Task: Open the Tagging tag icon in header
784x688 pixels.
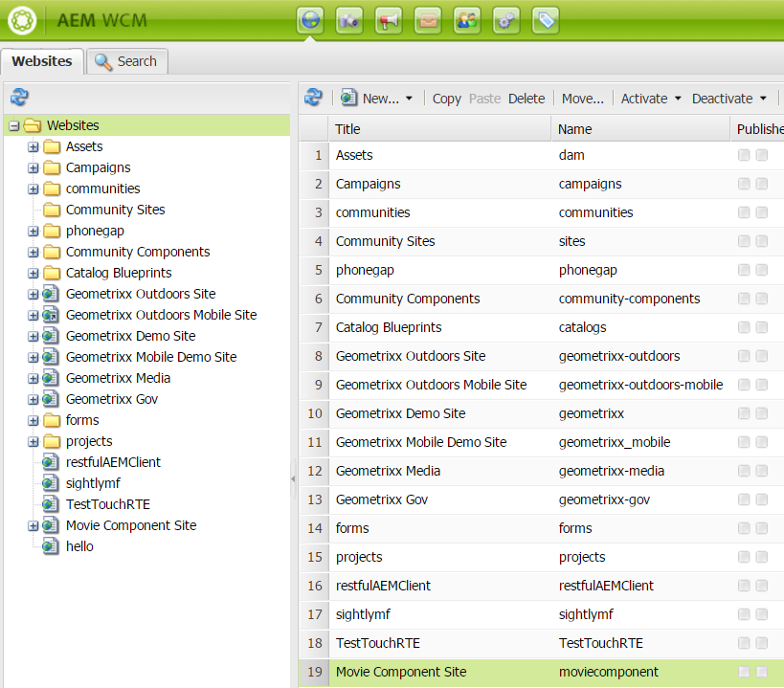Action: point(546,20)
